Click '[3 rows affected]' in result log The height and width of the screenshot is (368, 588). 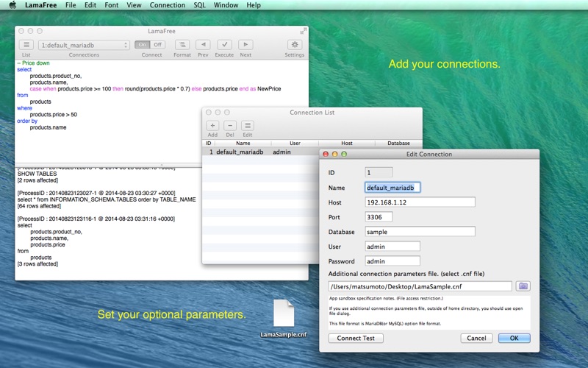click(x=37, y=264)
